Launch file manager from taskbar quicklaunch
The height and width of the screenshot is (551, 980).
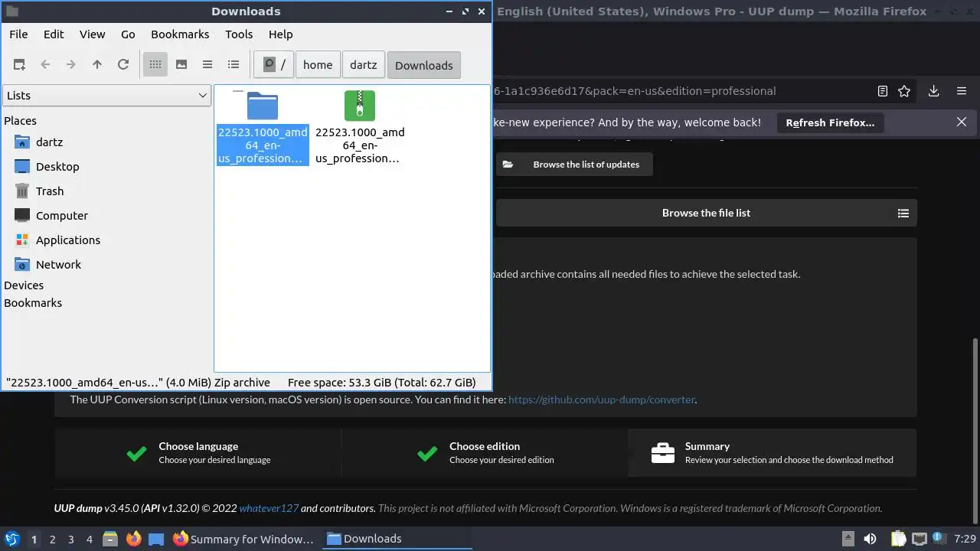click(x=110, y=539)
